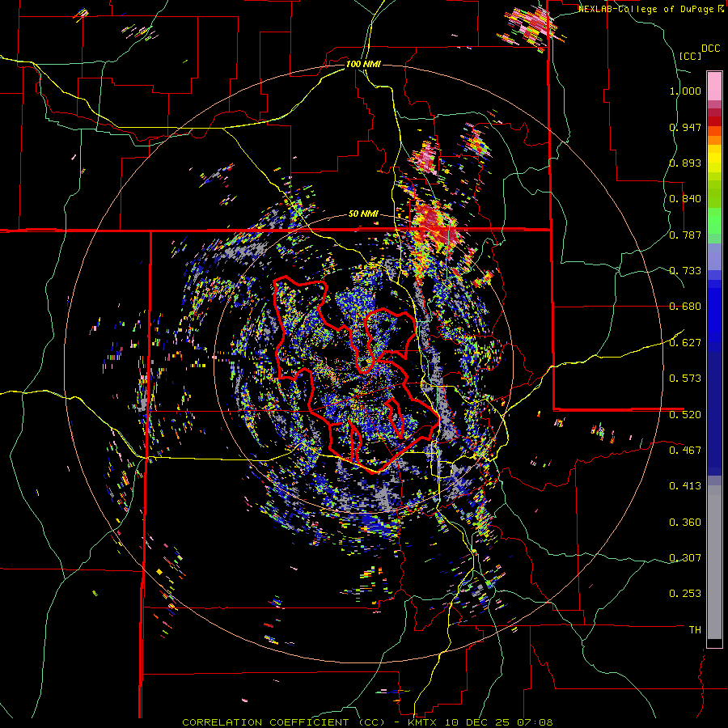The width and height of the screenshot is (728, 728).
Task: Select the 0.467 scale value
Action: point(685,451)
